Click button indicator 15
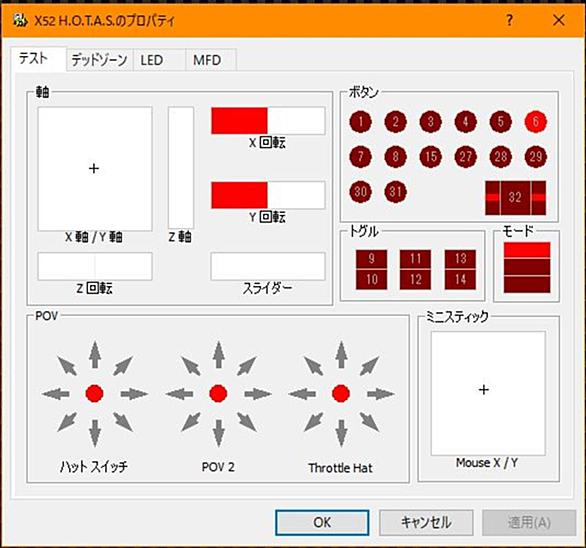This screenshot has width=586, height=548. [x=431, y=156]
